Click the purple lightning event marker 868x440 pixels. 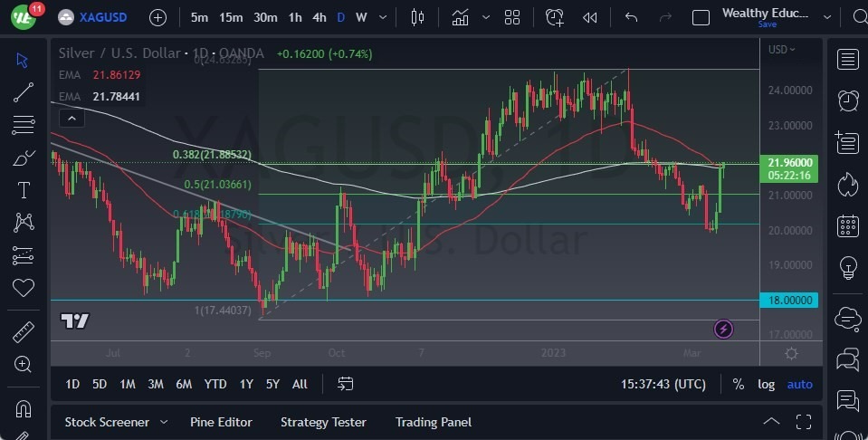723,330
